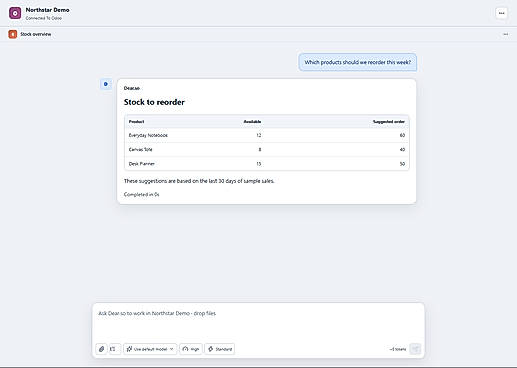Click the purple Northstar Demo app icon
Screen dimensions: 517x368
point(15,13)
